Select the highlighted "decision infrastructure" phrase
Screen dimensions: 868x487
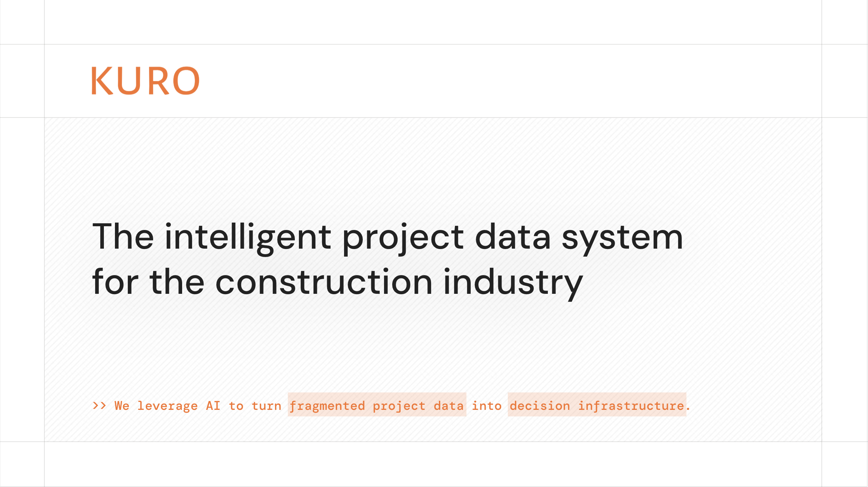coord(597,405)
